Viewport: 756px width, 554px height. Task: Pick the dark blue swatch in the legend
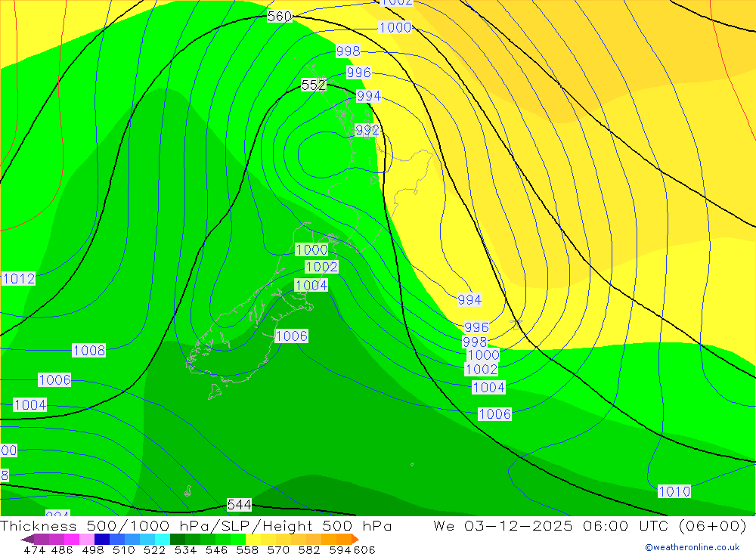(102, 540)
